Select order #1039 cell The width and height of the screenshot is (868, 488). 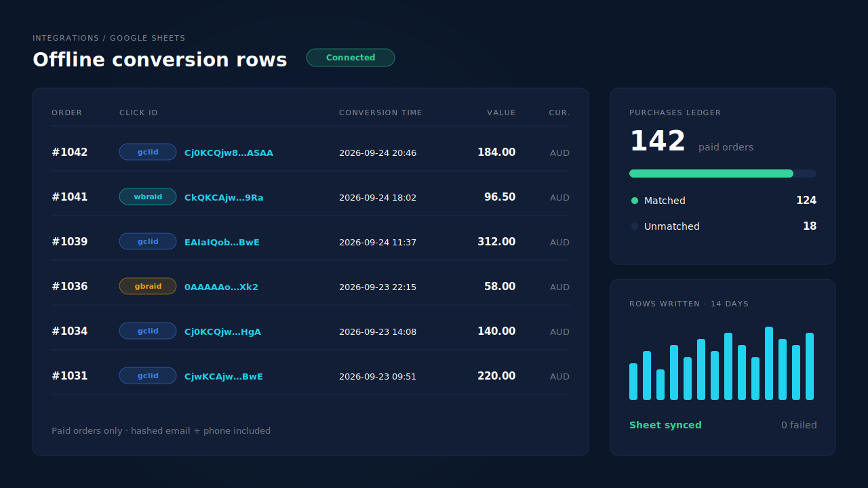pos(70,242)
